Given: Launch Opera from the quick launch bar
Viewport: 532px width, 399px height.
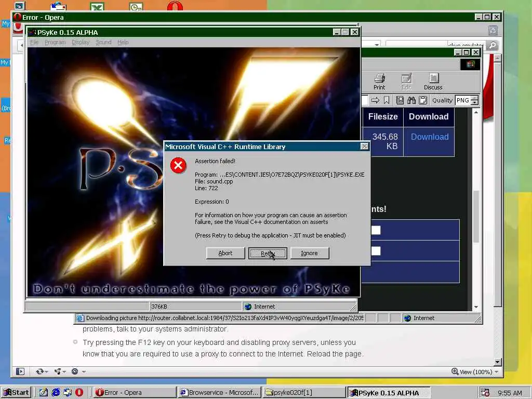Looking at the screenshot, I should click(79, 393).
